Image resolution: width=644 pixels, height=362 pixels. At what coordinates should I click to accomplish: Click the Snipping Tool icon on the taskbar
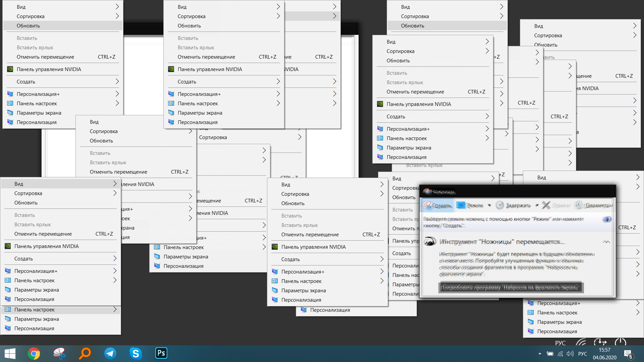59,354
